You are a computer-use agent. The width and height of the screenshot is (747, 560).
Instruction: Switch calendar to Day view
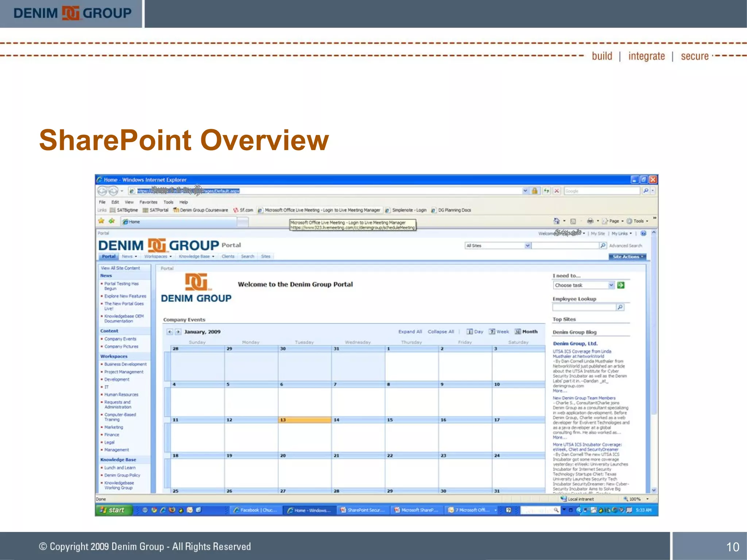475,332
